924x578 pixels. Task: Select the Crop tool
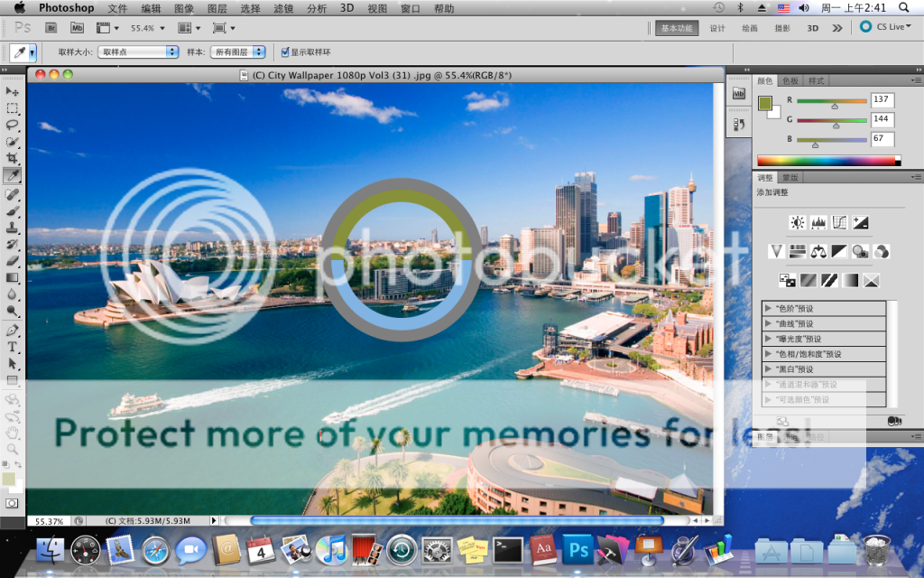coord(12,158)
